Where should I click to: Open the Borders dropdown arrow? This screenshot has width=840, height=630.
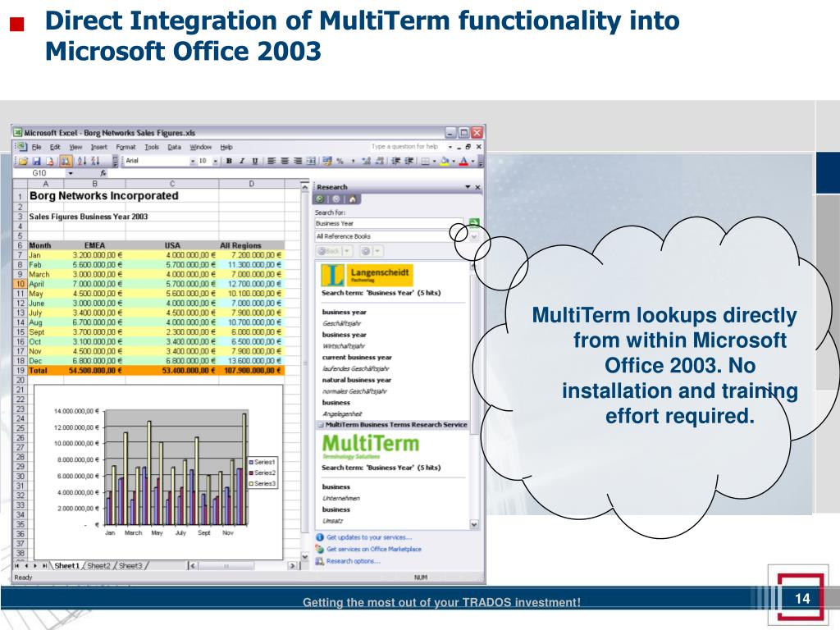[x=434, y=161]
